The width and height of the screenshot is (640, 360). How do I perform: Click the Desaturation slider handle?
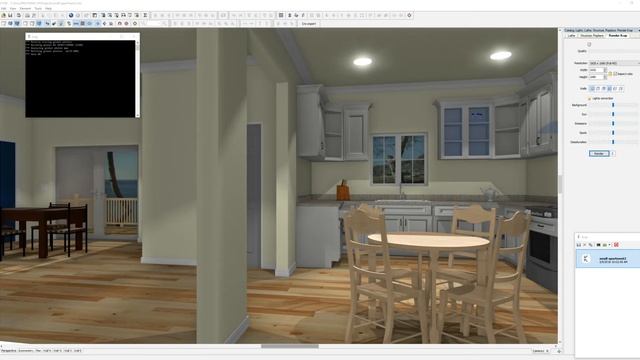[613, 142]
